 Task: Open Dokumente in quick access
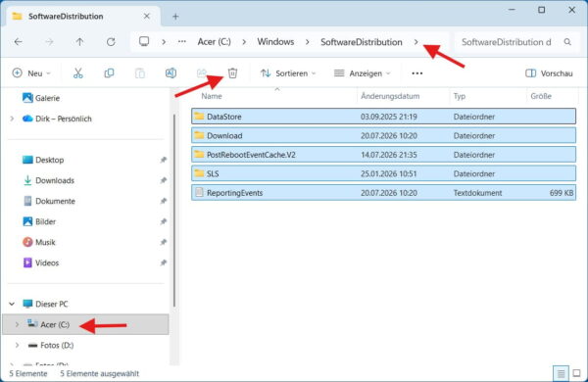49,202
